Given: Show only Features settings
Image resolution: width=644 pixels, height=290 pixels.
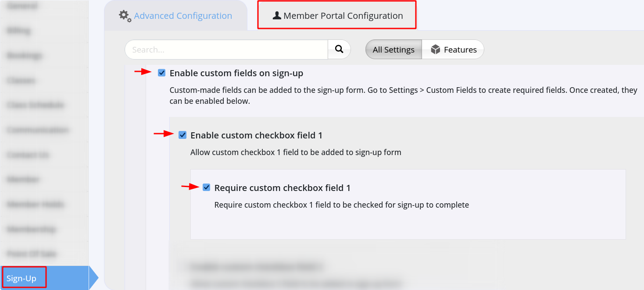Looking at the screenshot, I should (453, 50).
